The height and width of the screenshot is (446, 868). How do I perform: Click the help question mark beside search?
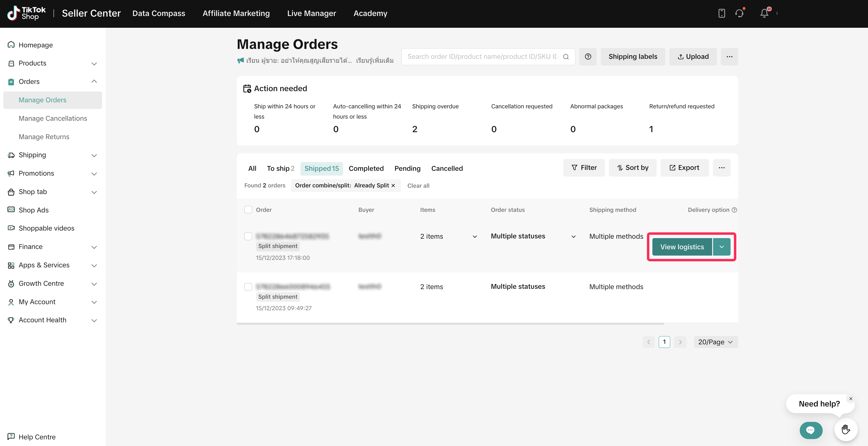coord(588,56)
